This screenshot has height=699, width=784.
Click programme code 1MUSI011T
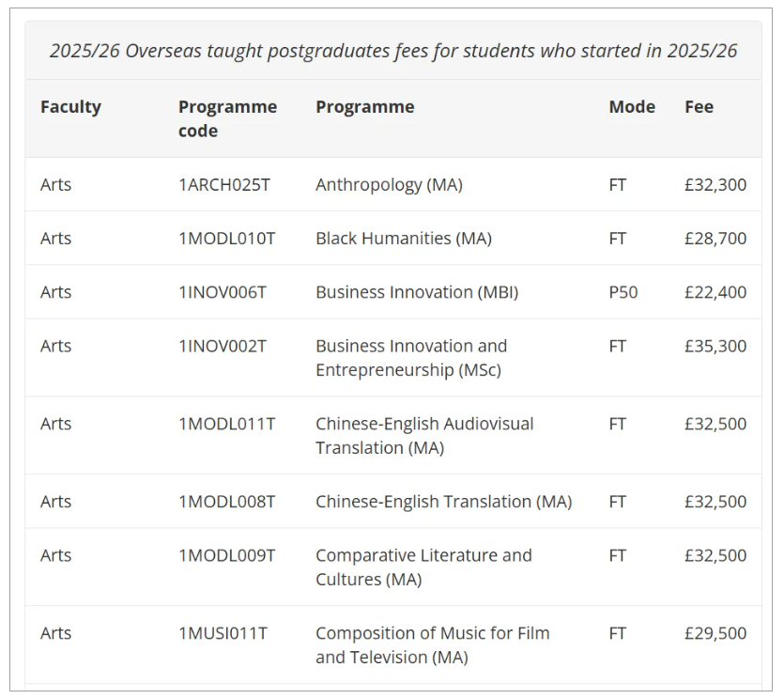[223, 633]
